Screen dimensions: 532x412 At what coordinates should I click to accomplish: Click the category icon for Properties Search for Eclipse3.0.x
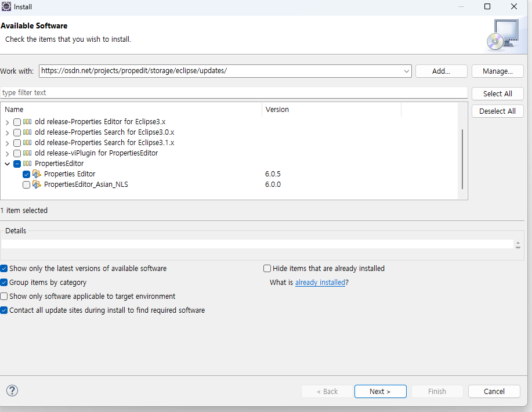(x=27, y=132)
